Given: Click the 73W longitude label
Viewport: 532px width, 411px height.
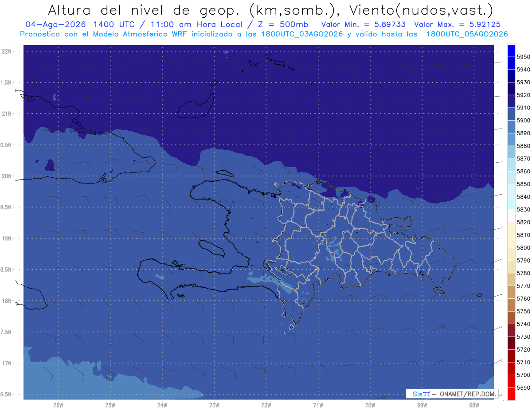Looking at the screenshot, I should pos(214,405).
